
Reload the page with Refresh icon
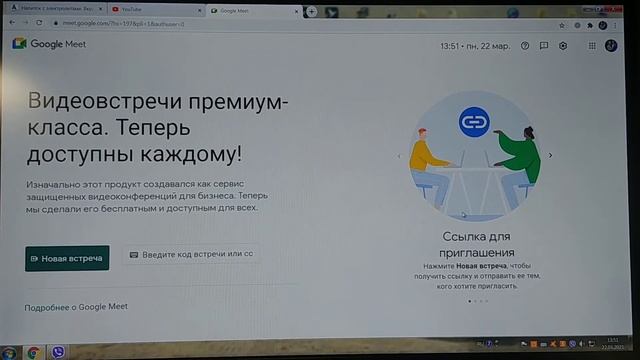tap(39, 23)
